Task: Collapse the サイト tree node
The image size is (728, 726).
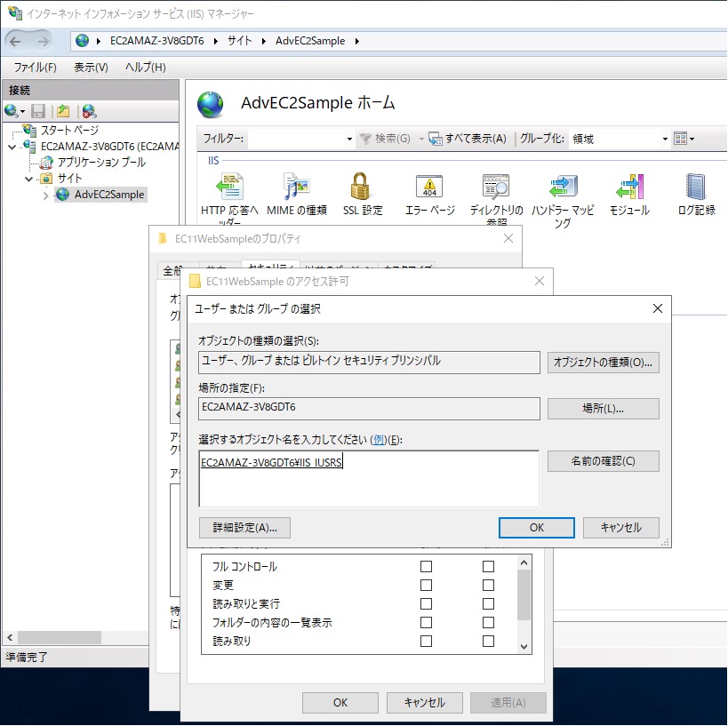Action: tap(28, 179)
